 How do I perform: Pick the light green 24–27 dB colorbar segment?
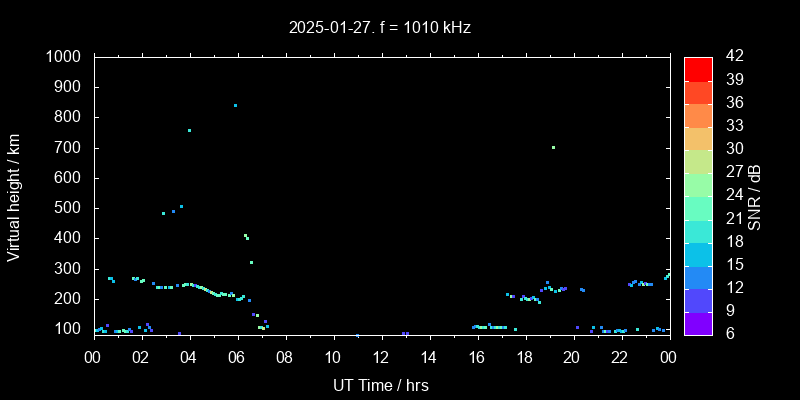pos(698,184)
